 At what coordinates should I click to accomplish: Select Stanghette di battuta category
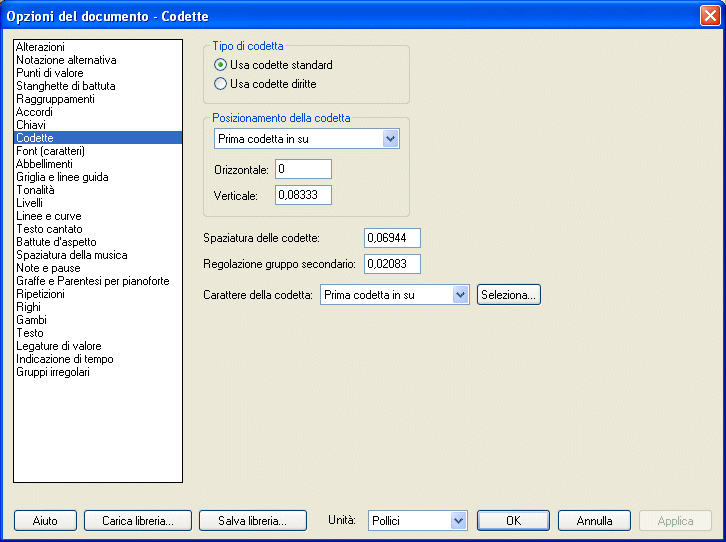tap(98, 86)
